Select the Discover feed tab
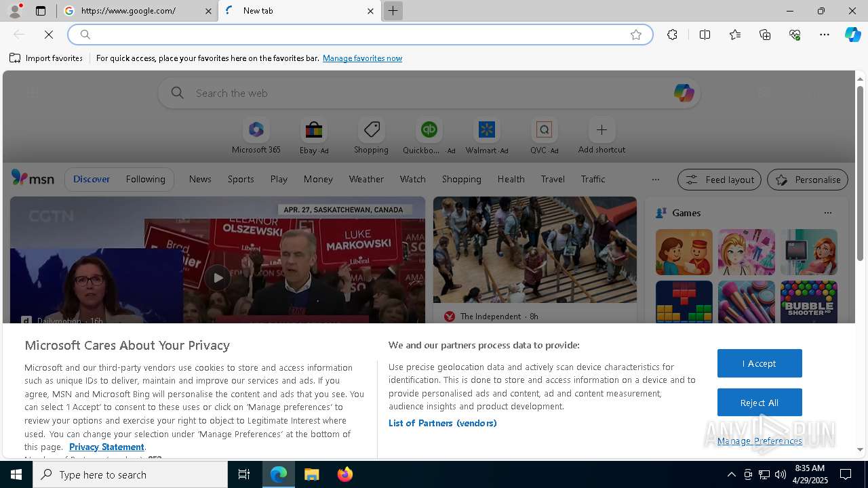 92,179
